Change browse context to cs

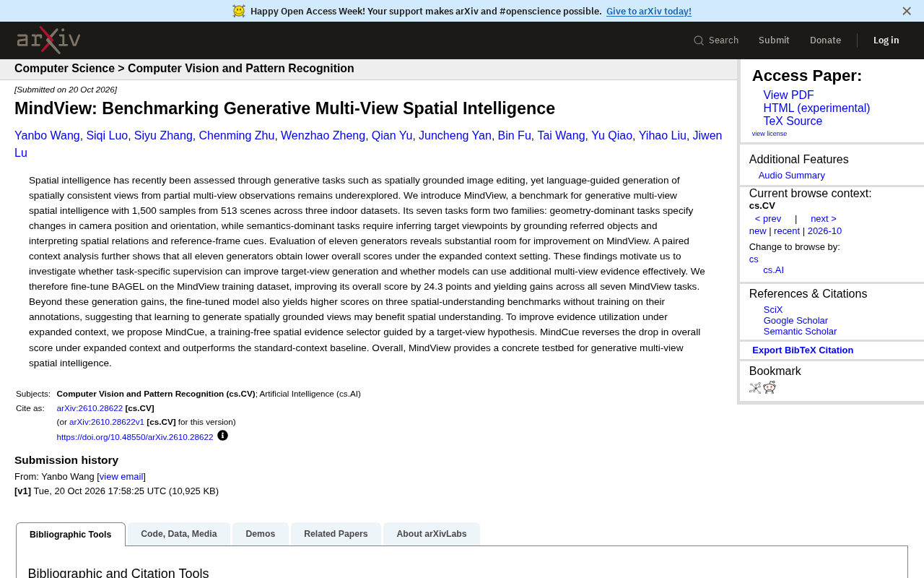[x=754, y=259]
